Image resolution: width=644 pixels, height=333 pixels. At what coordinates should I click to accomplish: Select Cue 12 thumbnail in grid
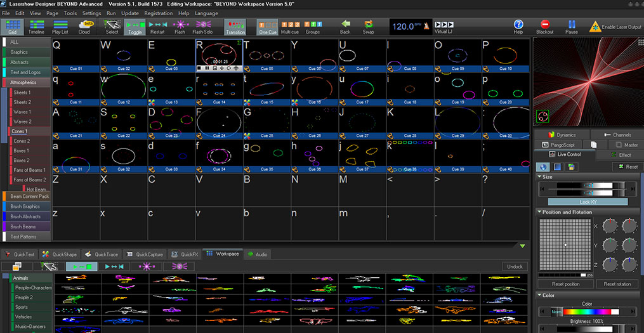point(124,86)
